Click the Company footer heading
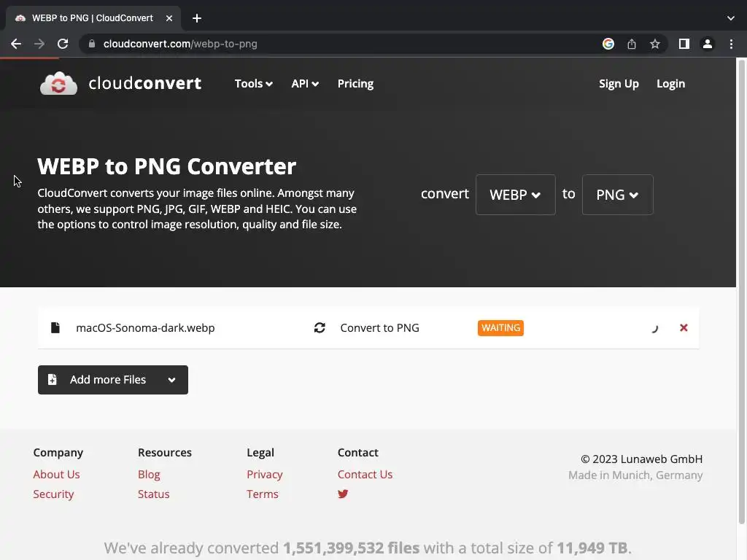The image size is (747, 560). (58, 452)
